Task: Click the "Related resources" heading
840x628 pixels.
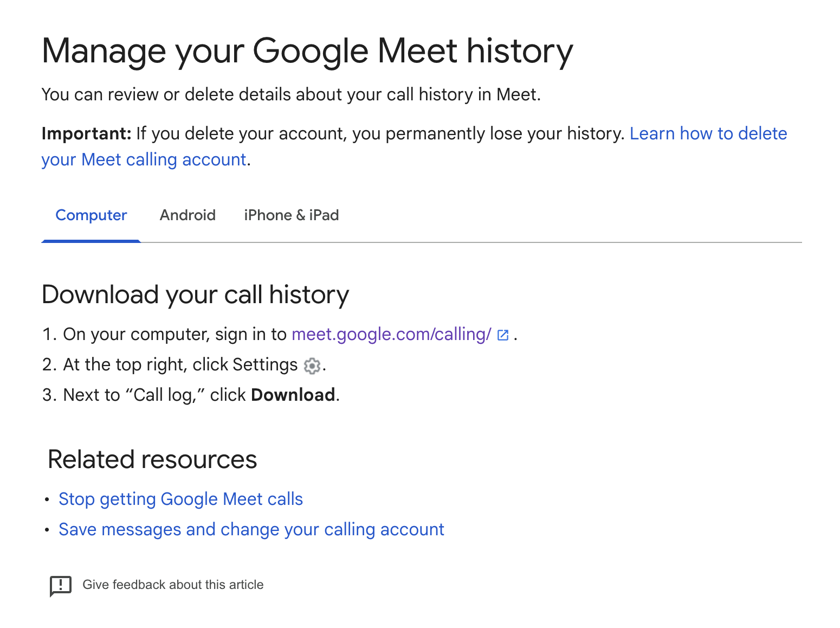Action: 152,460
